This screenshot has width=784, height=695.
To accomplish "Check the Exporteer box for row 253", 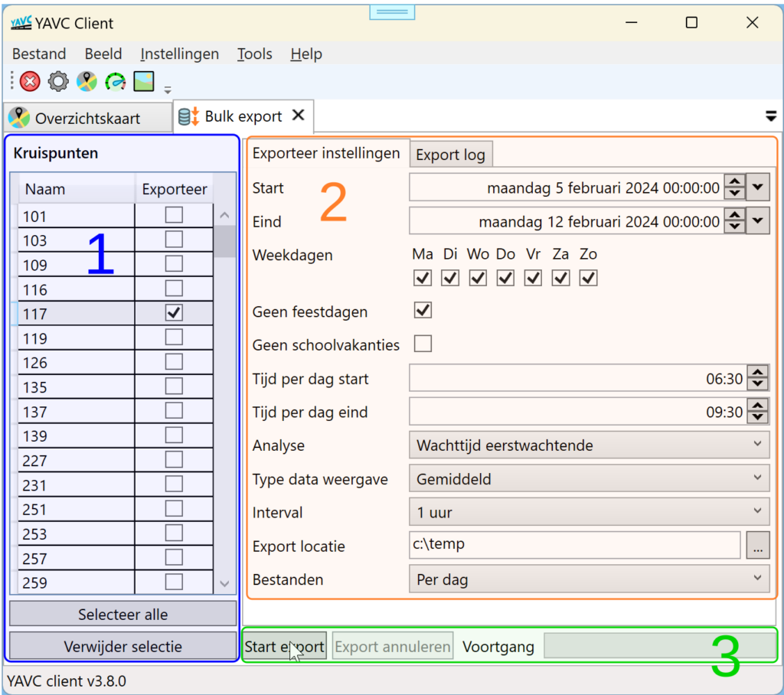I will pos(174,533).
